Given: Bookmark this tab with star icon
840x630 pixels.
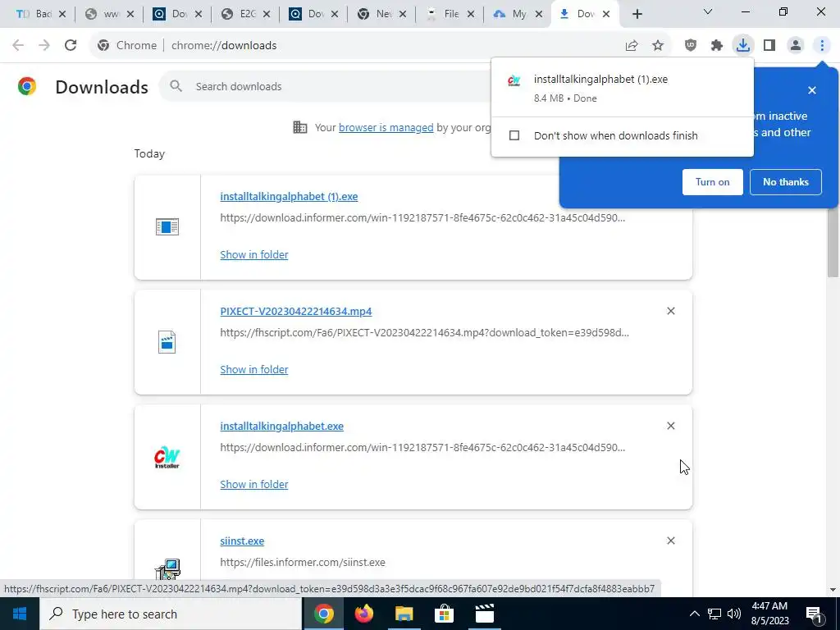Looking at the screenshot, I should point(658,46).
